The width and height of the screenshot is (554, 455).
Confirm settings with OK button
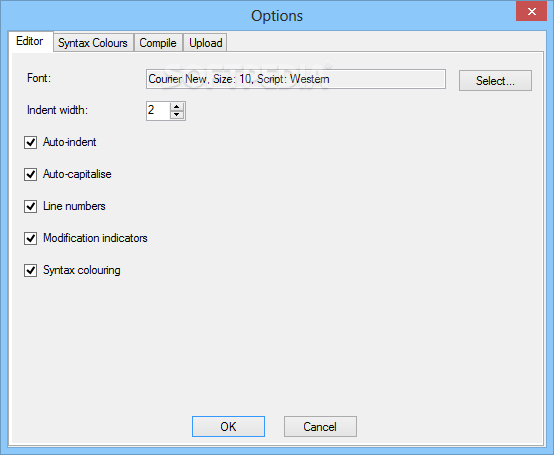coord(228,426)
